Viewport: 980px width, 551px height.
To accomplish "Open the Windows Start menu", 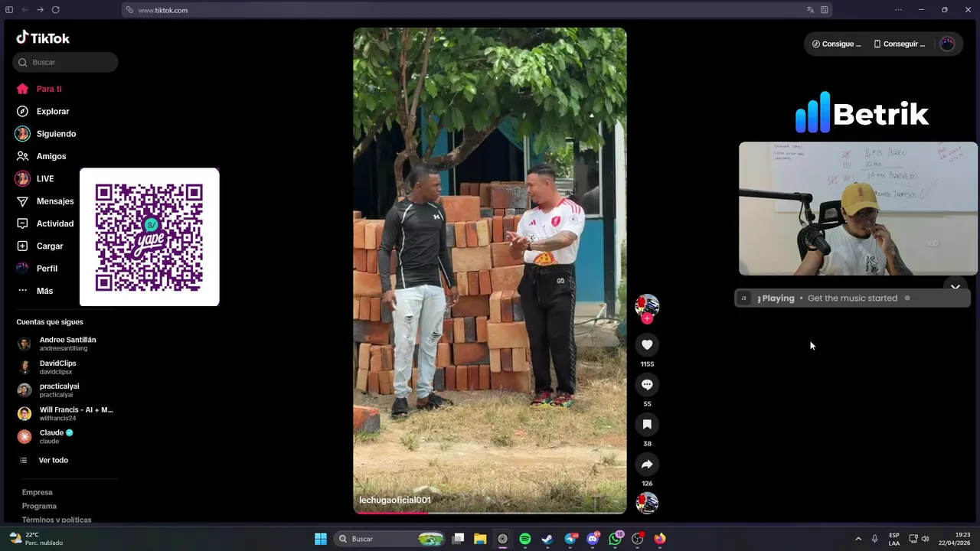I will tap(321, 539).
